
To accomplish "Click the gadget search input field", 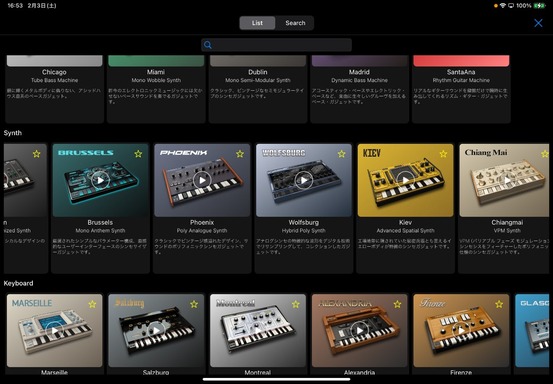I will [276, 45].
